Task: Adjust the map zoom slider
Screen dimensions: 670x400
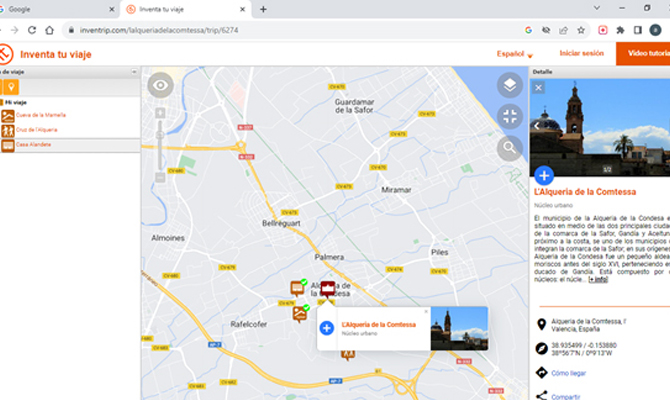Action: [x=160, y=145]
